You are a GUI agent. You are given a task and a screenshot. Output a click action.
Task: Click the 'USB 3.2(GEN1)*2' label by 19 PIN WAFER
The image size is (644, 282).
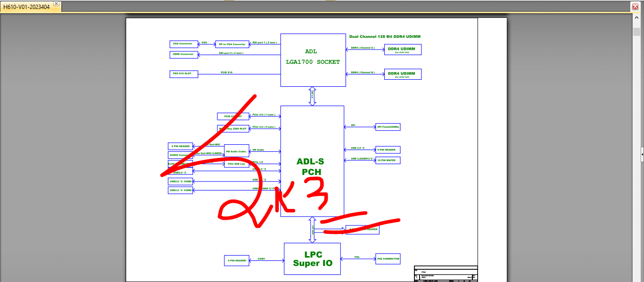click(362, 158)
